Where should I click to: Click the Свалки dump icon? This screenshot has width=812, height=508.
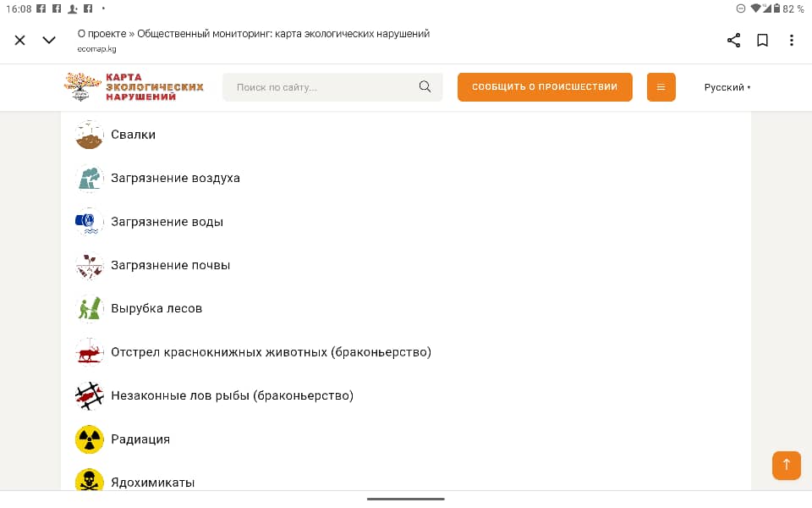89,135
